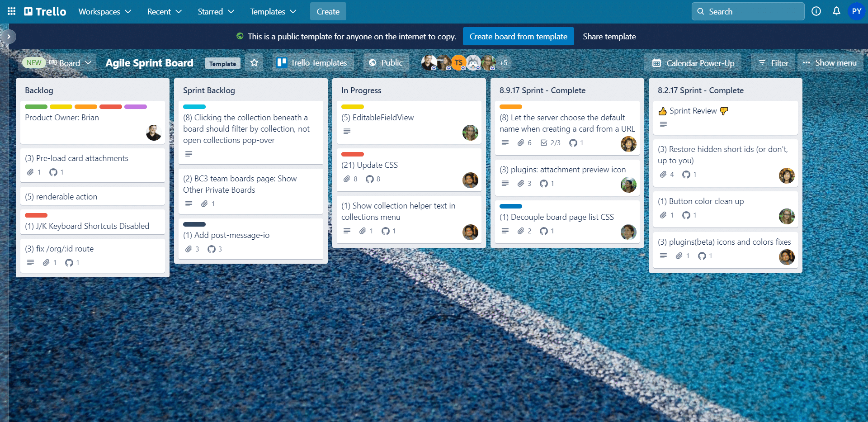
Task: Click the Template badge
Action: click(x=222, y=63)
